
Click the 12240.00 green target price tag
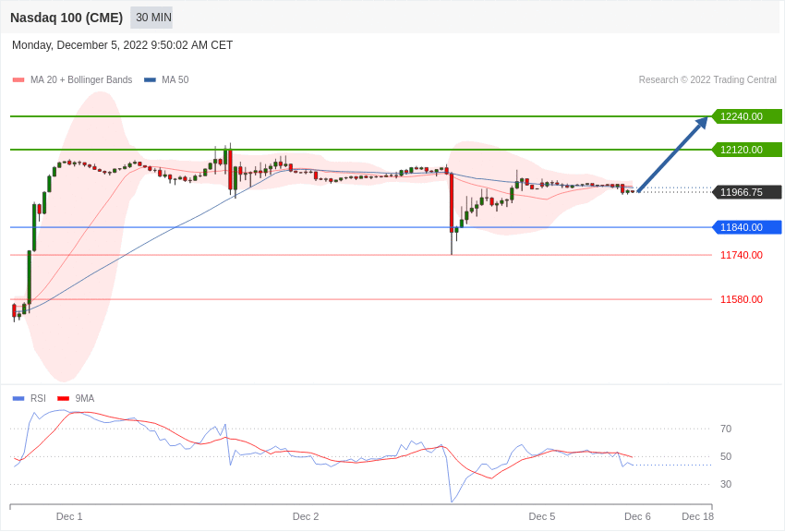pyautogui.click(x=747, y=116)
